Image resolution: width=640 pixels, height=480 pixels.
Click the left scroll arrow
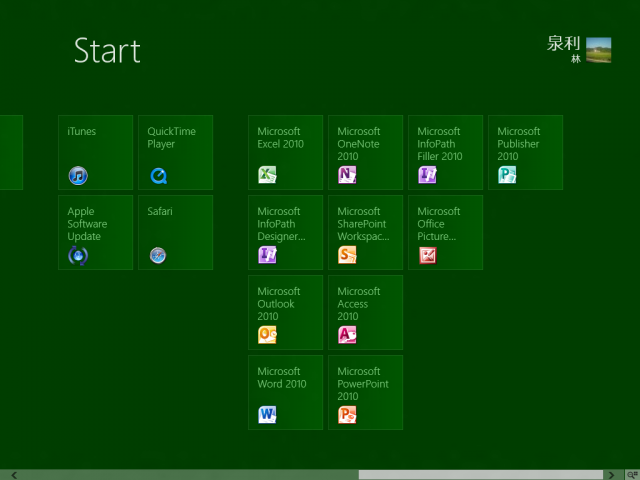coord(14,475)
